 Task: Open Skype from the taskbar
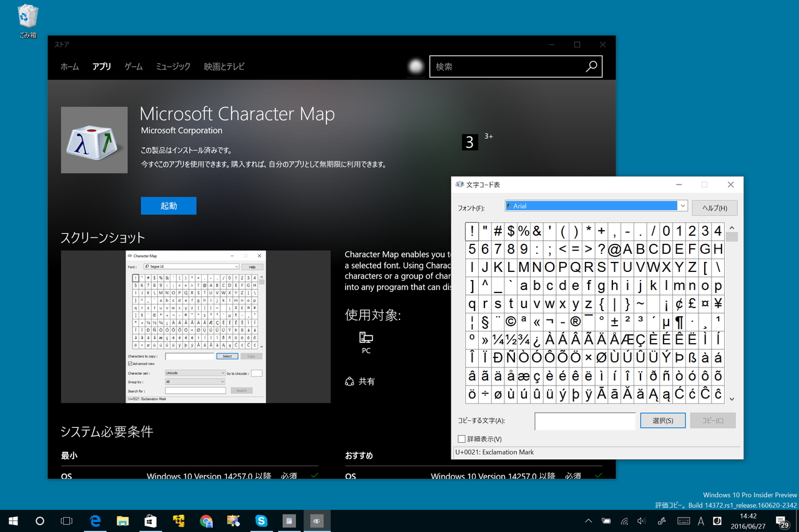pyautogui.click(x=261, y=521)
